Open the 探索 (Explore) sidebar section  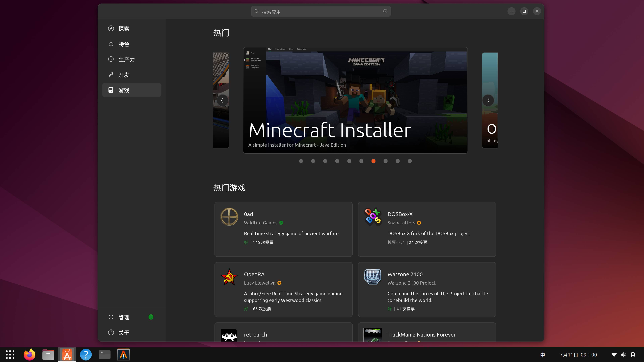[132, 28]
